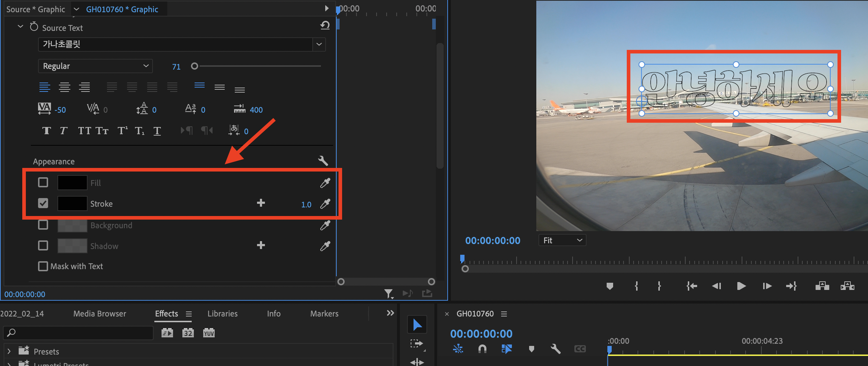Screen dimensions: 868x366
Task: Adjust the font size slider
Action: pyautogui.click(x=195, y=66)
